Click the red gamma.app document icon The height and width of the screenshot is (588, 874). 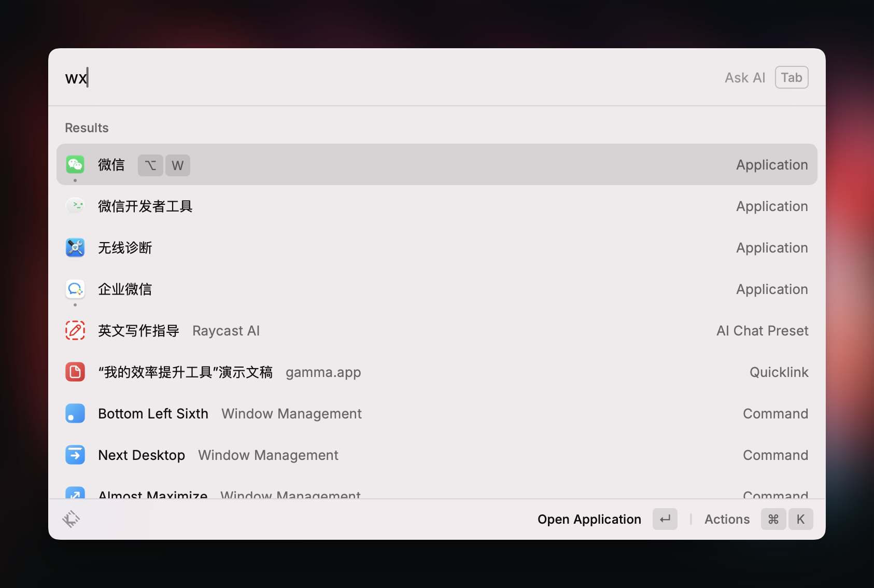tap(75, 372)
